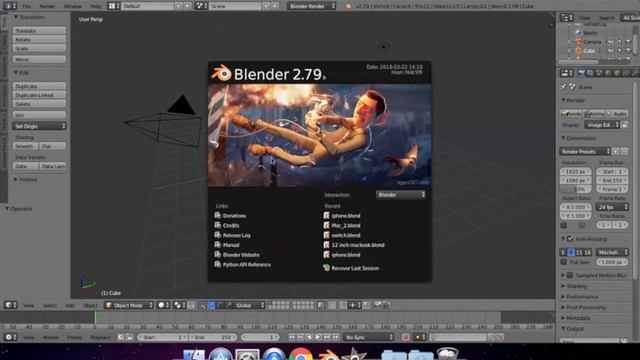
Task: Click the Rotate tool button
Action: (x=39, y=40)
